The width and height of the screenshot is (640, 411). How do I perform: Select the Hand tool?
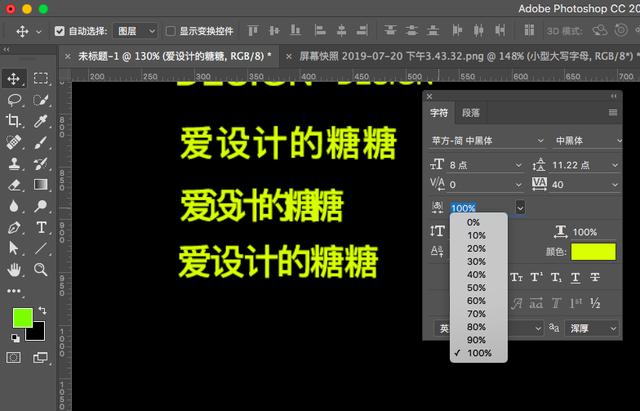point(14,269)
